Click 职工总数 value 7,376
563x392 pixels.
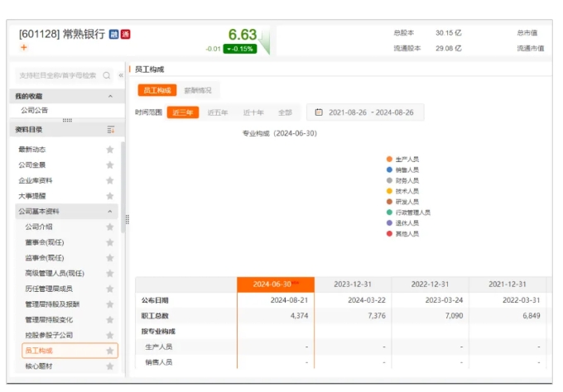pyautogui.click(x=377, y=316)
